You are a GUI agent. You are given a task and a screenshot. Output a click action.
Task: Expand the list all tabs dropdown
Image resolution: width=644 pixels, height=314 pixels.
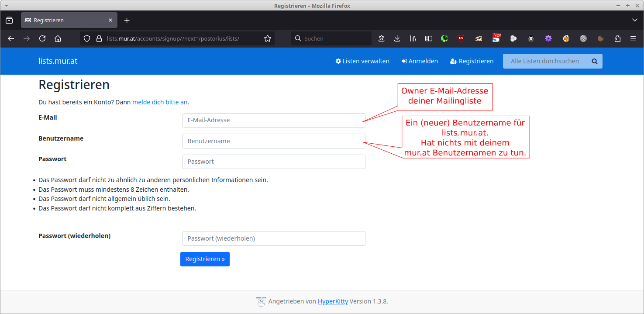pos(634,20)
